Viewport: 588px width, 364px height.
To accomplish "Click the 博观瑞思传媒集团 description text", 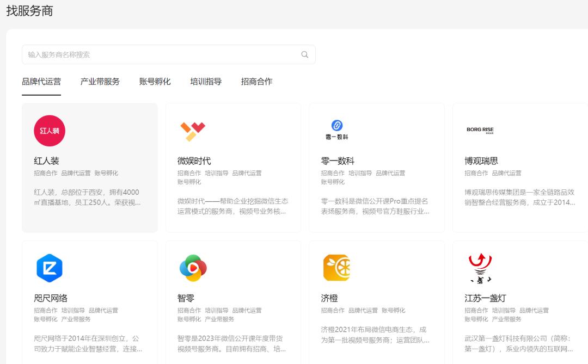I will click(x=520, y=197).
